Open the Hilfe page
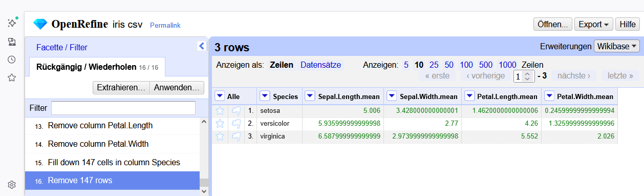Image resolution: width=644 pixels, height=196 pixels. [627, 24]
